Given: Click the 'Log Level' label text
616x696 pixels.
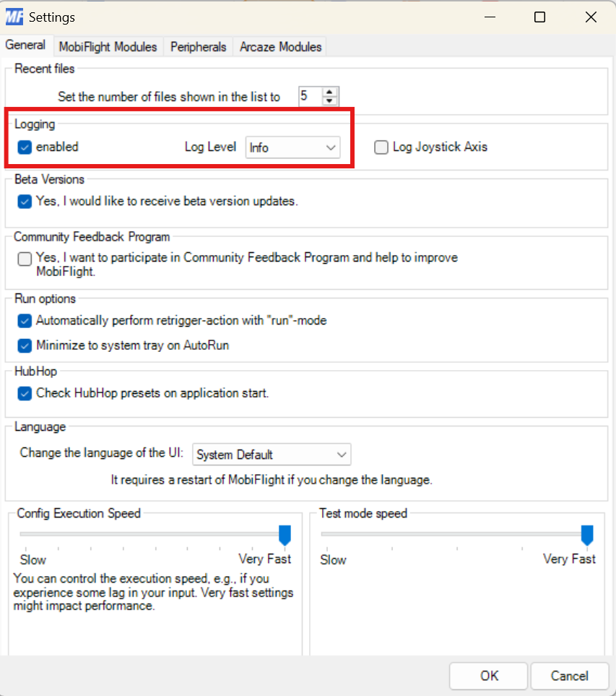Looking at the screenshot, I should point(210,147).
